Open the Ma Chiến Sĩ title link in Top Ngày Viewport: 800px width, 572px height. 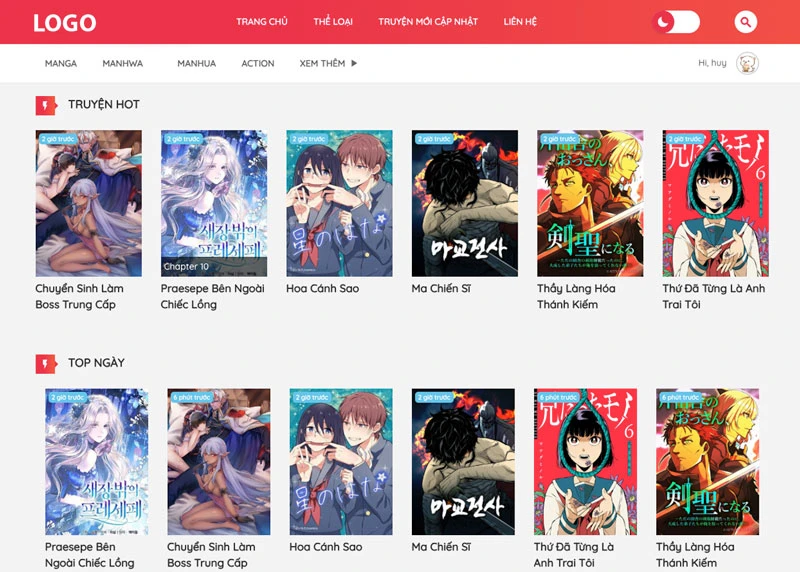click(x=441, y=547)
